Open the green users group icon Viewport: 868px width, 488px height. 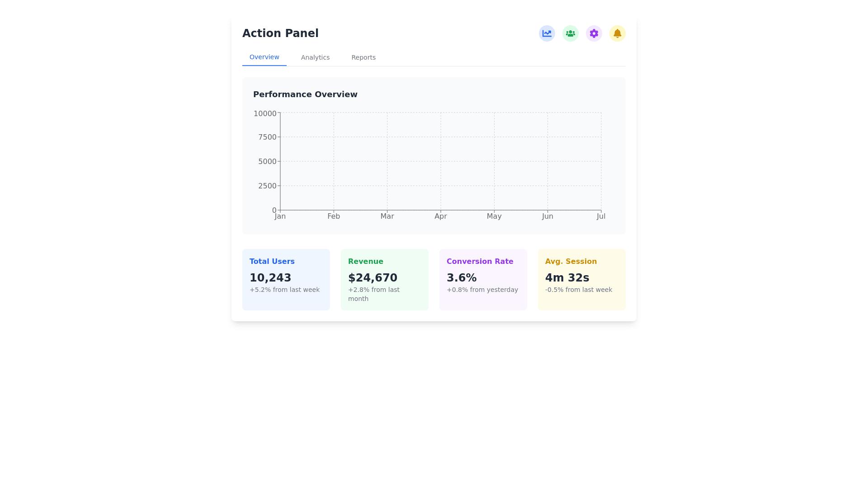(570, 33)
